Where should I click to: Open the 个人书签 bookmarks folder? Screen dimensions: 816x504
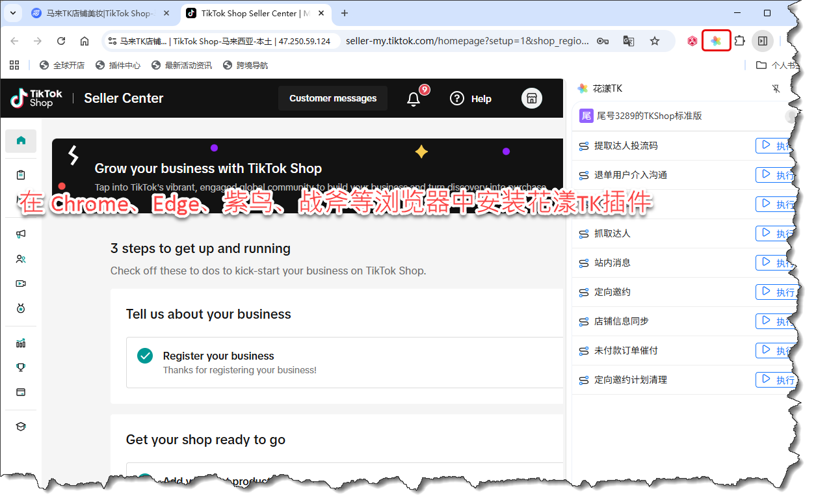tap(776, 65)
